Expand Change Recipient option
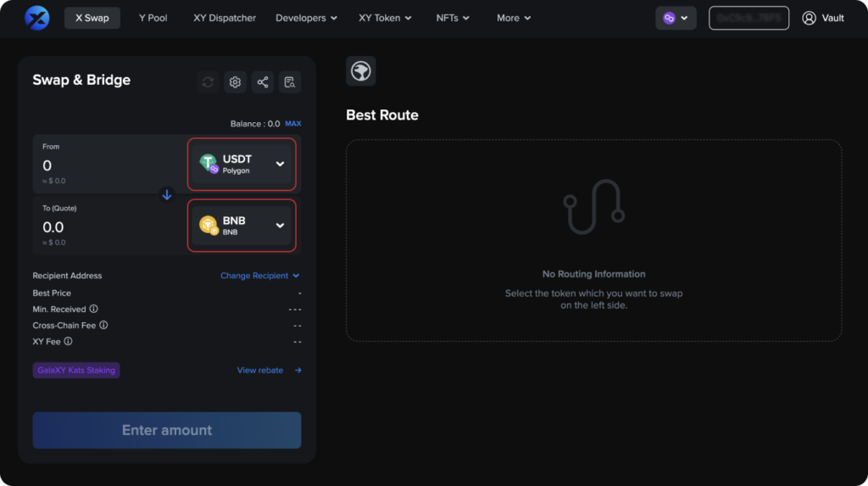 259,276
